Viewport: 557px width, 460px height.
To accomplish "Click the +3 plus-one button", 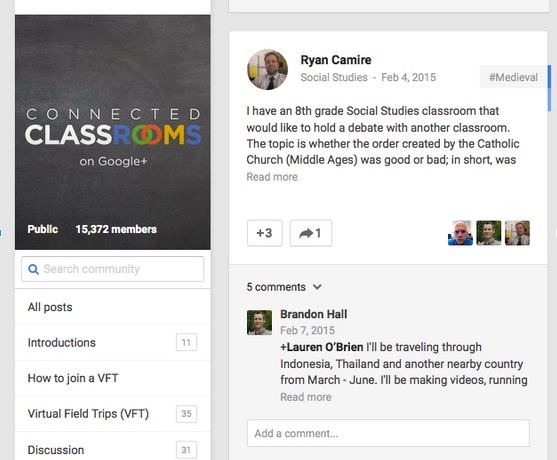I will pos(265,233).
